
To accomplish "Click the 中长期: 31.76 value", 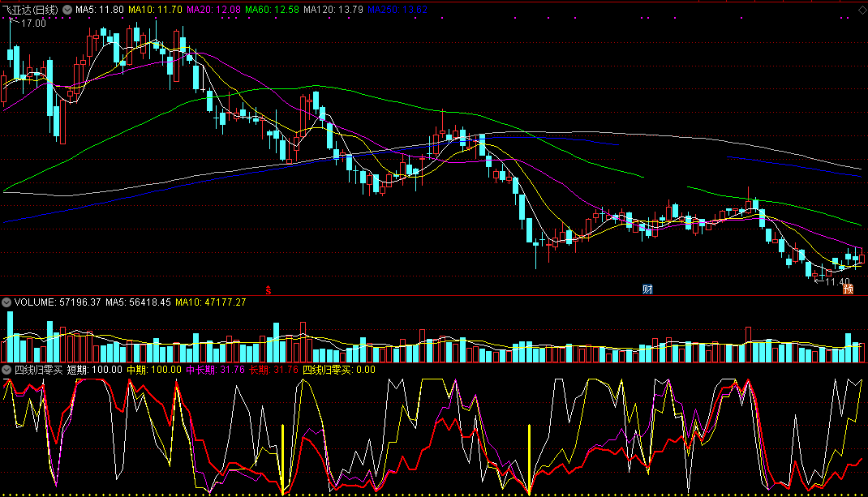I will [x=215, y=370].
